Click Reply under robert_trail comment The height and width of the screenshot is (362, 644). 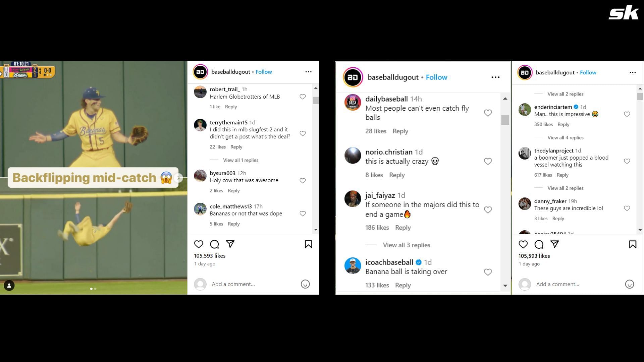tap(230, 106)
